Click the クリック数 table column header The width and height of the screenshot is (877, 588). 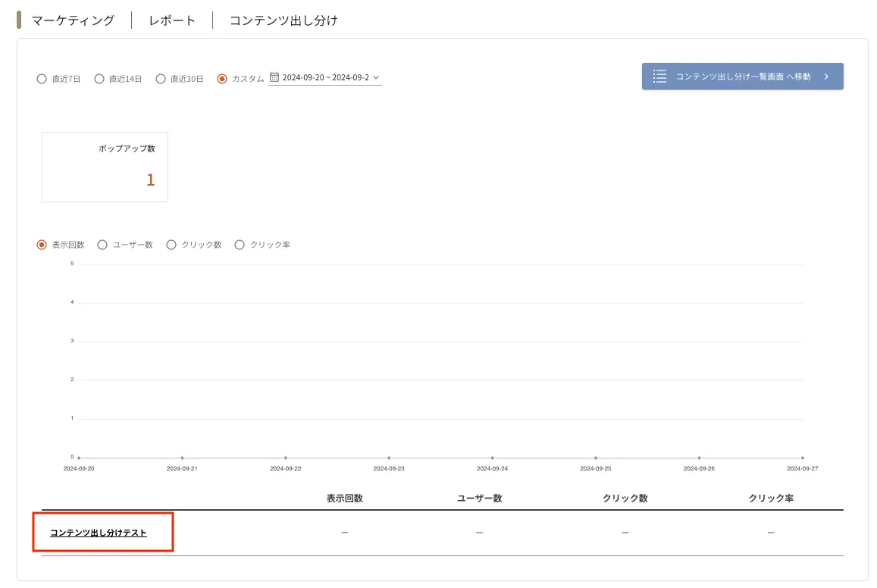[x=625, y=498]
